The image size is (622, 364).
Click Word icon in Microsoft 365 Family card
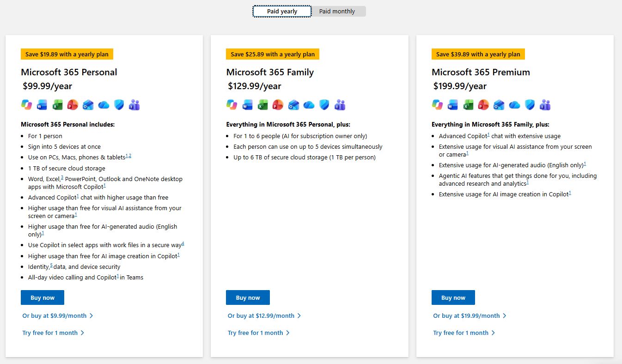pos(247,105)
